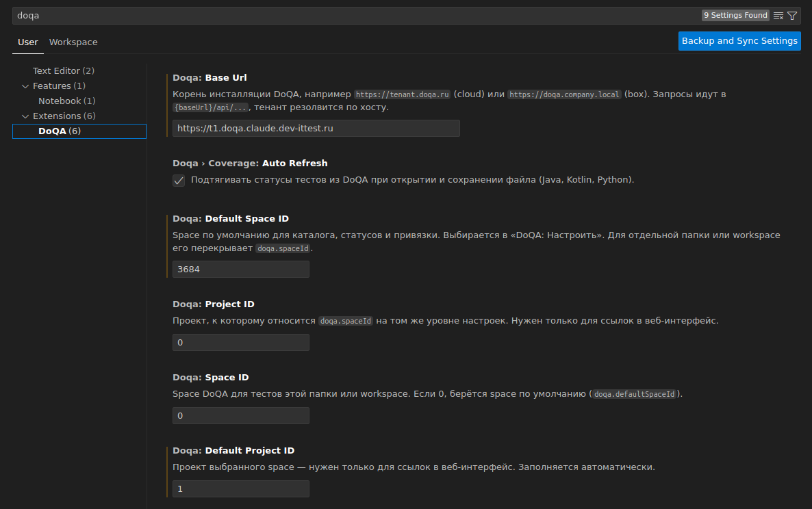Click the https://doqa.company.local code example
This screenshot has height=509, width=812.
click(564, 94)
